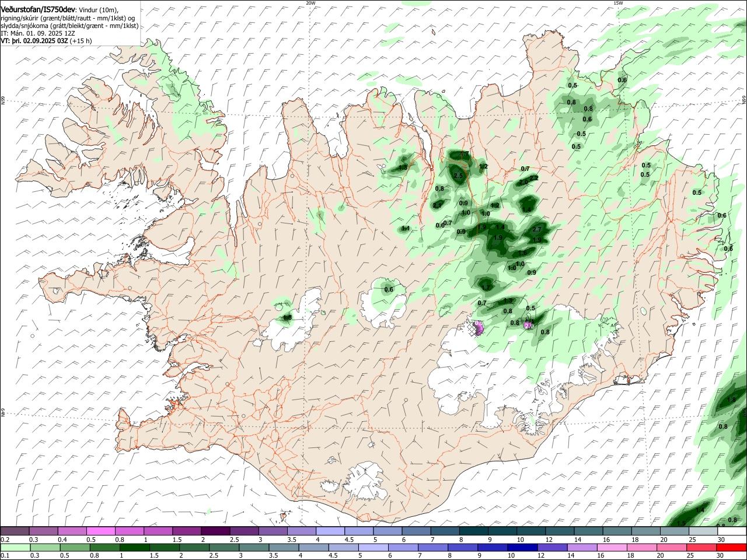Viewport: 747px width, 560px height.
Task: Click the '(+15 h)' forecast offset text
Action: pos(81,41)
